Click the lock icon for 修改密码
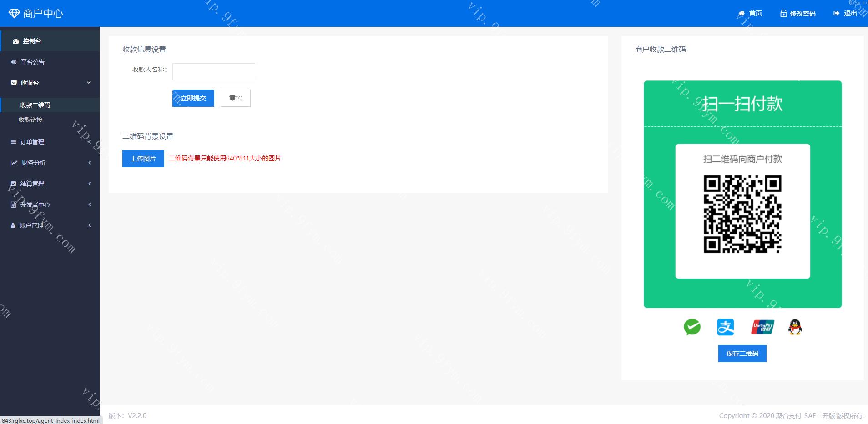Image resolution: width=868 pixels, height=424 pixels. click(x=783, y=14)
